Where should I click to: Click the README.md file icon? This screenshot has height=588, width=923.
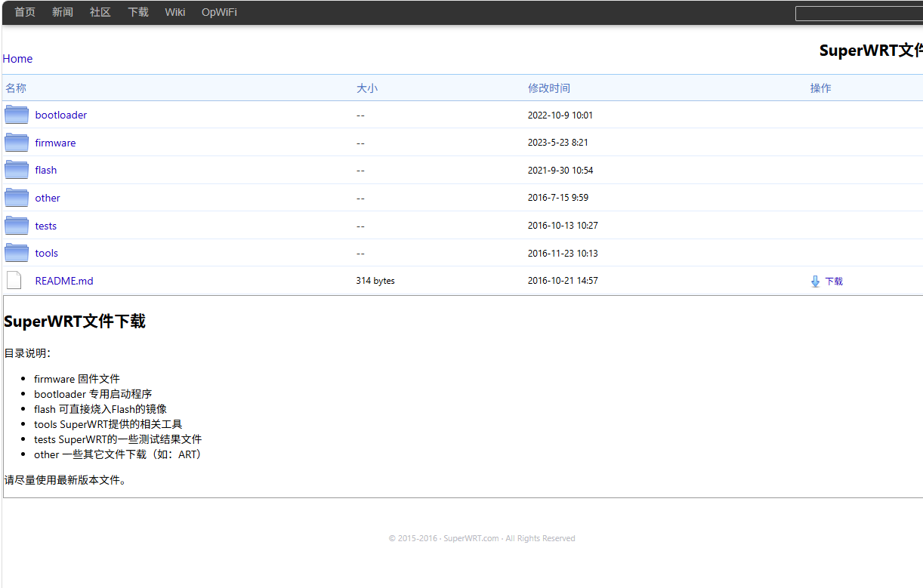pos(14,281)
